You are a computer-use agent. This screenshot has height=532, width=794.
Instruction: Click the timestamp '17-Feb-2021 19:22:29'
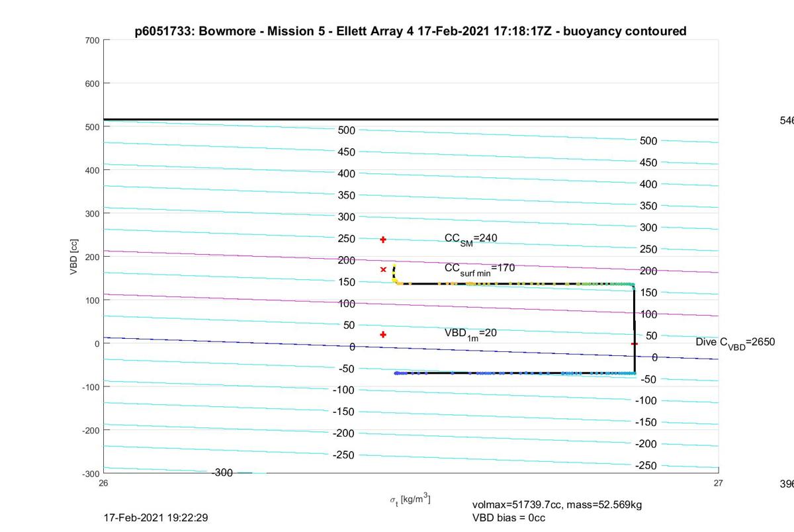[156, 517]
